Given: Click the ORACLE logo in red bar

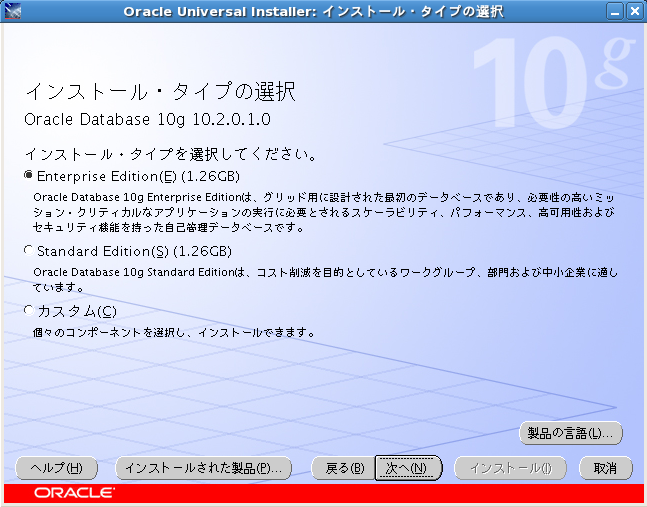Looking at the screenshot, I should pos(74,493).
